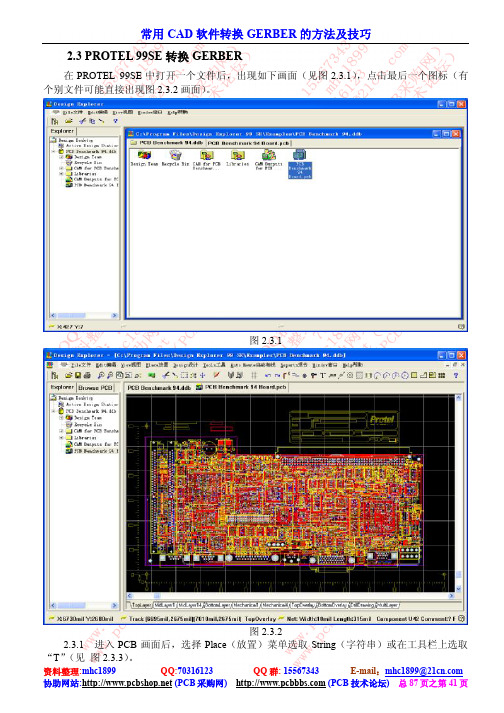The width and height of the screenshot is (504, 713).
Task: Click the redo arrow icon in PCB toolbar
Action: 277,375
